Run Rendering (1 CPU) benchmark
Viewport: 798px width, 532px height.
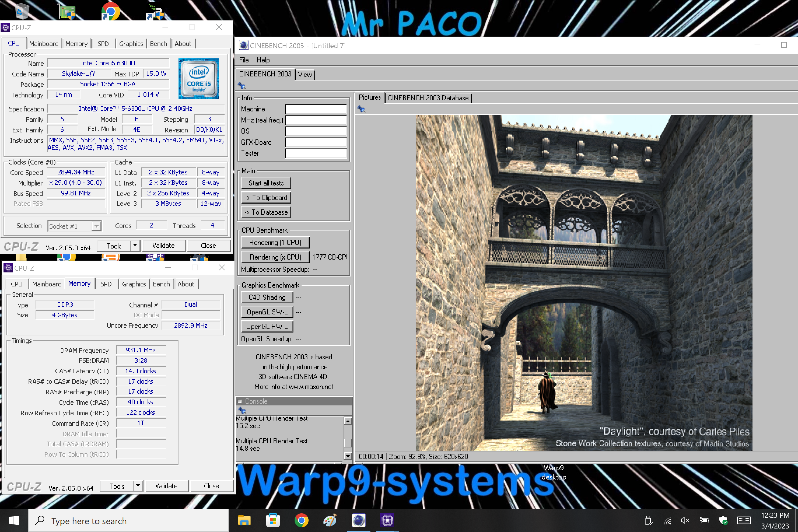[275, 242]
